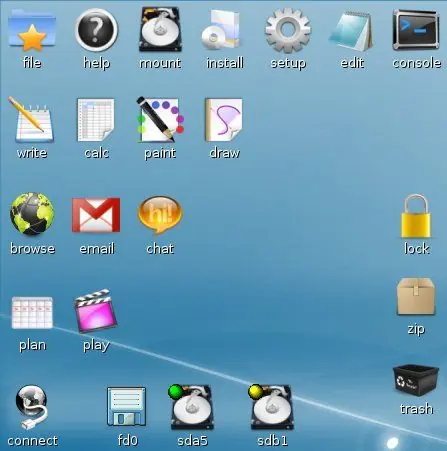The height and width of the screenshot is (451, 447).
Task: Click the "connect" label text
Action: coord(32,441)
